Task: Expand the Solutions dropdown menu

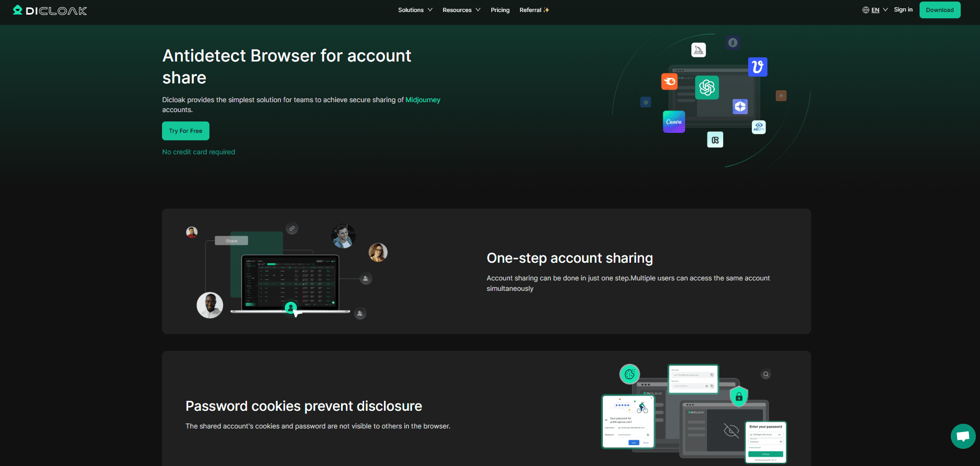Action: pos(415,10)
